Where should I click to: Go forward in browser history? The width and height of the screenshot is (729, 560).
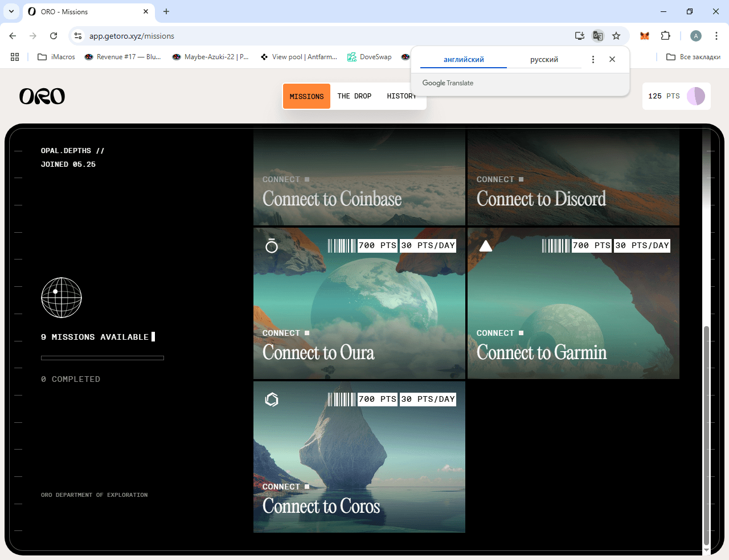pyautogui.click(x=33, y=36)
